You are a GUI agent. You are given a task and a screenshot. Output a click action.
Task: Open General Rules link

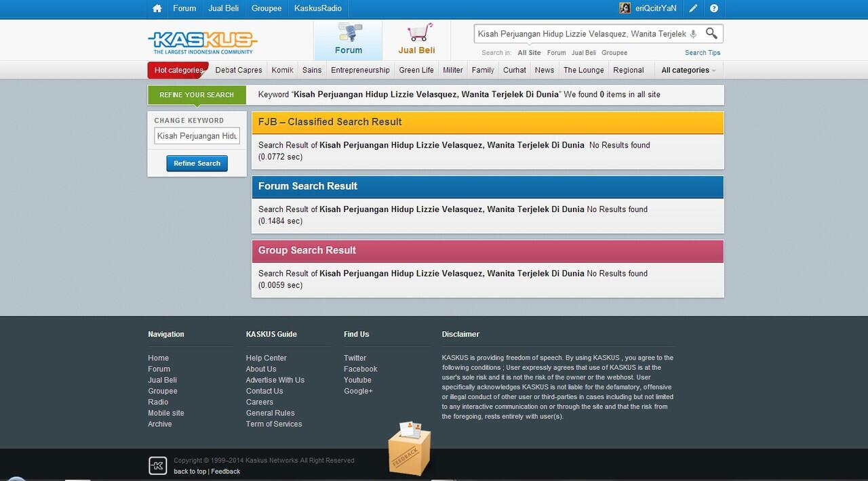[x=271, y=413]
